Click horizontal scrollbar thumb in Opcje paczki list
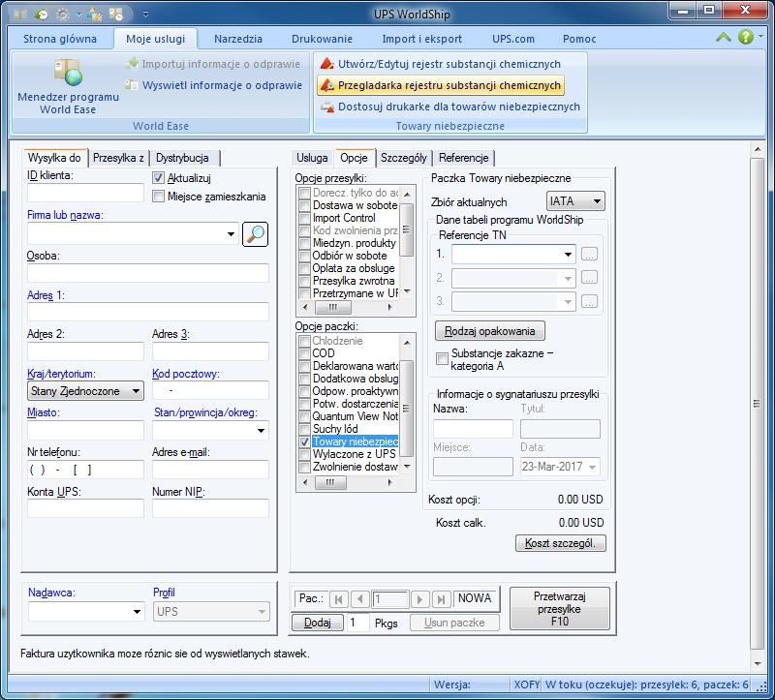This screenshot has height=700, width=775. click(x=330, y=482)
